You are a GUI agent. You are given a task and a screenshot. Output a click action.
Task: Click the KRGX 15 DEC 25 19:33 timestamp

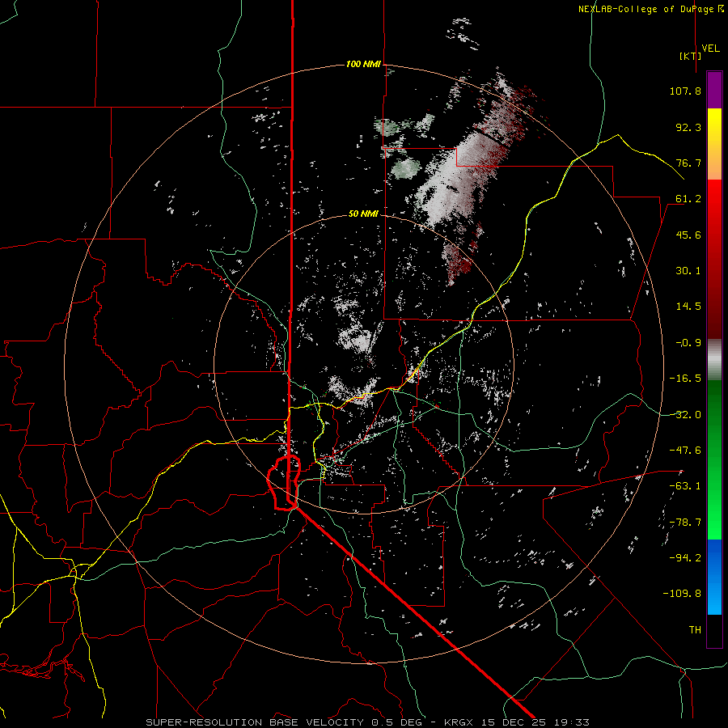point(517,722)
